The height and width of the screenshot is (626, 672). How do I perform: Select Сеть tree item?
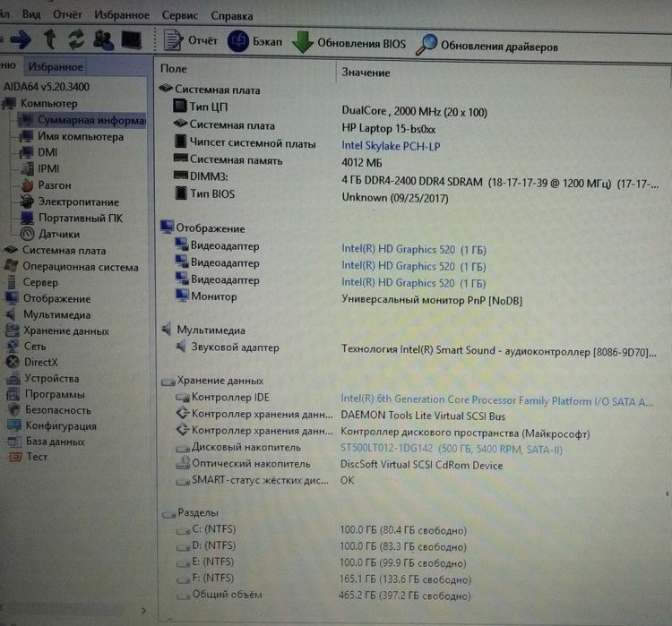26,347
